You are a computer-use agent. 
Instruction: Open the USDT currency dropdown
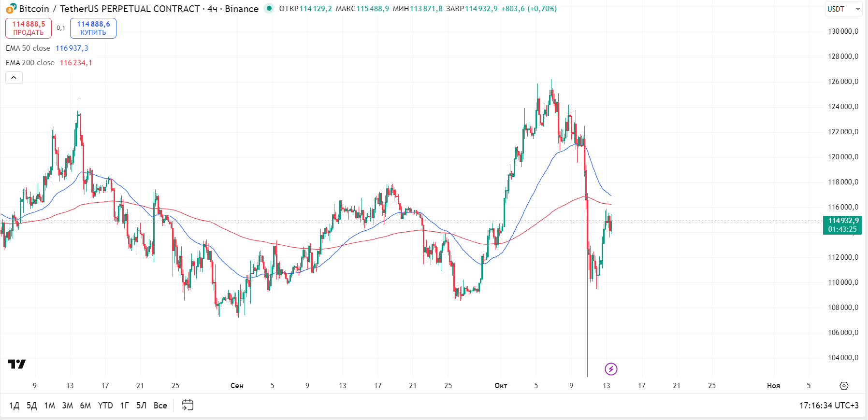click(843, 9)
